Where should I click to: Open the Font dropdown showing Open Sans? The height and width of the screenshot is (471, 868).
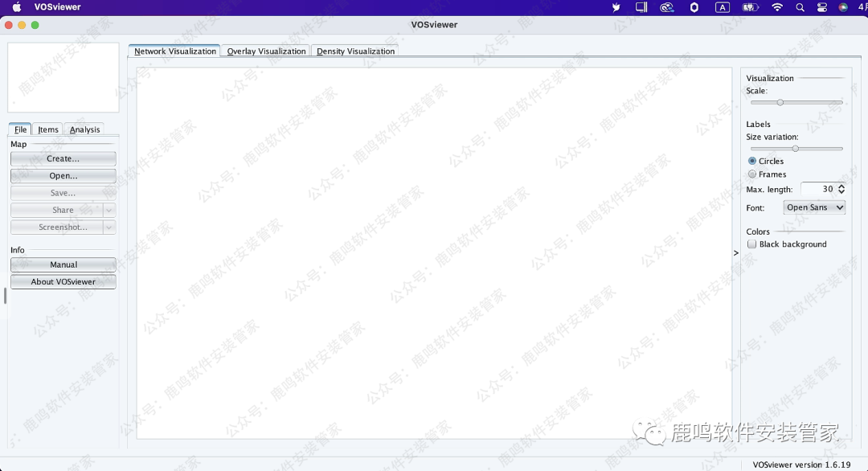[814, 207]
